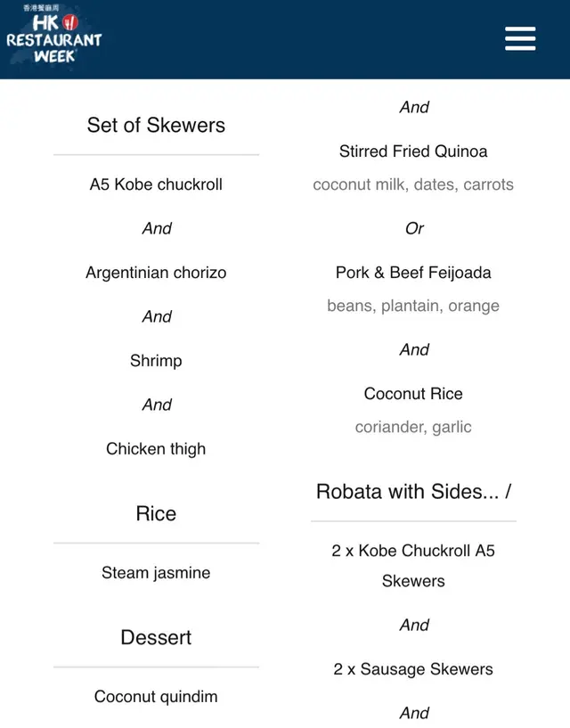The image size is (570, 728).
Task: Select the coriander, garlic description
Action: click(x=413, y=427)
